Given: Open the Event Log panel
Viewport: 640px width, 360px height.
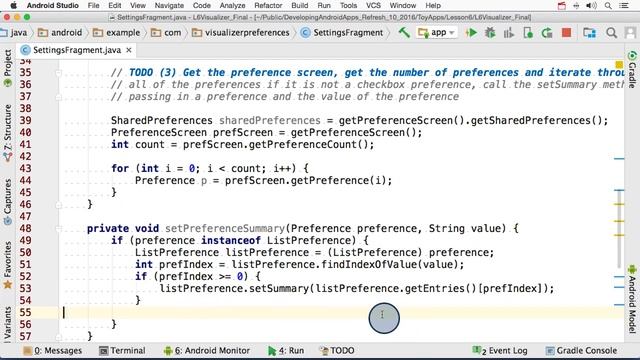Looking at the screenshot, I should [500, 351].
